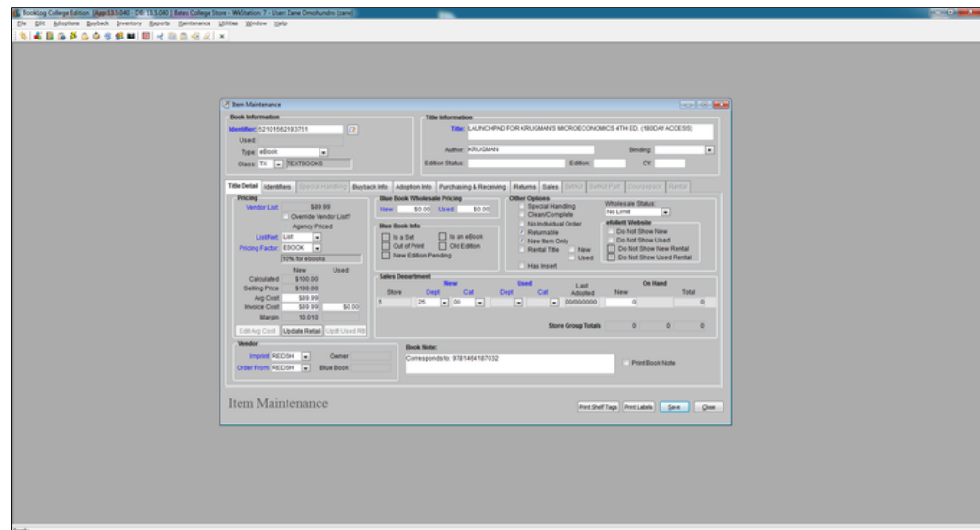Open the Adoptions menu
This screenshot has height=530, width=980.
pyautogui.click(x=67, y=23)
